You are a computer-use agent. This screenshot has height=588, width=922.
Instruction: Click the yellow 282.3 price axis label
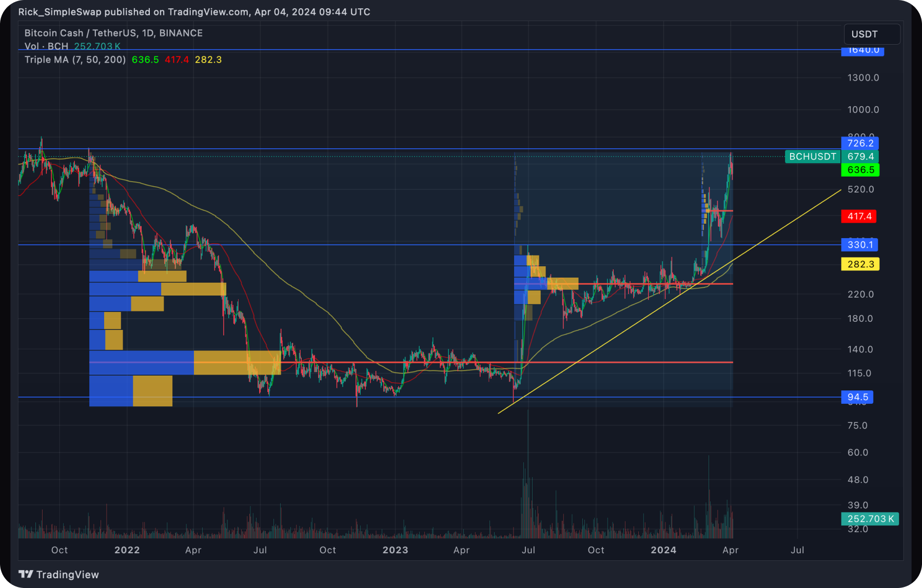click(x=860, y=264)
